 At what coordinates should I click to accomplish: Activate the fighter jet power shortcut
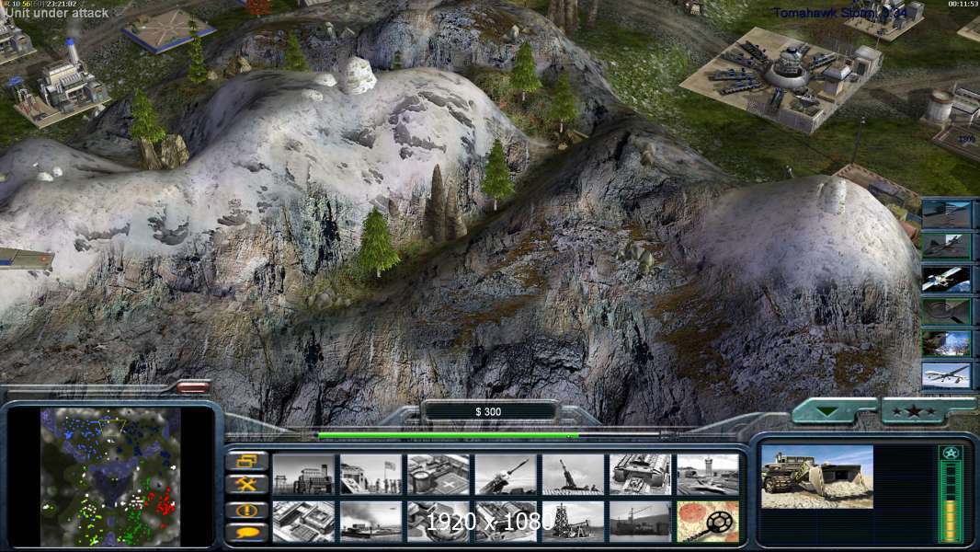(x=946, y=246)
